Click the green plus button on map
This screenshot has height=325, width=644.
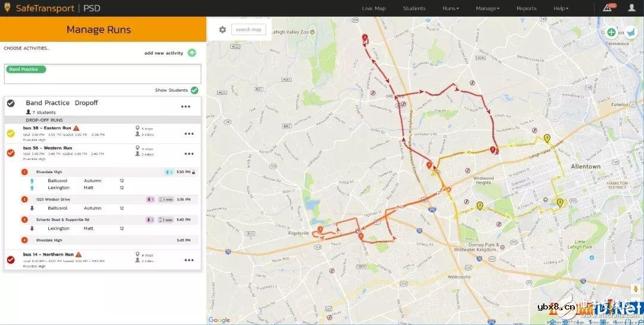click(x=611, y=32)
